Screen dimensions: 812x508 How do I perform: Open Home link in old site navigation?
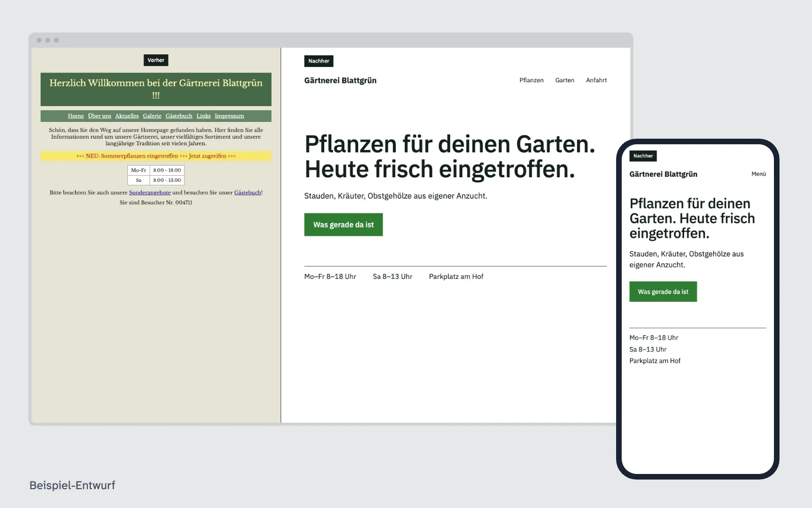tap(76, 116)
